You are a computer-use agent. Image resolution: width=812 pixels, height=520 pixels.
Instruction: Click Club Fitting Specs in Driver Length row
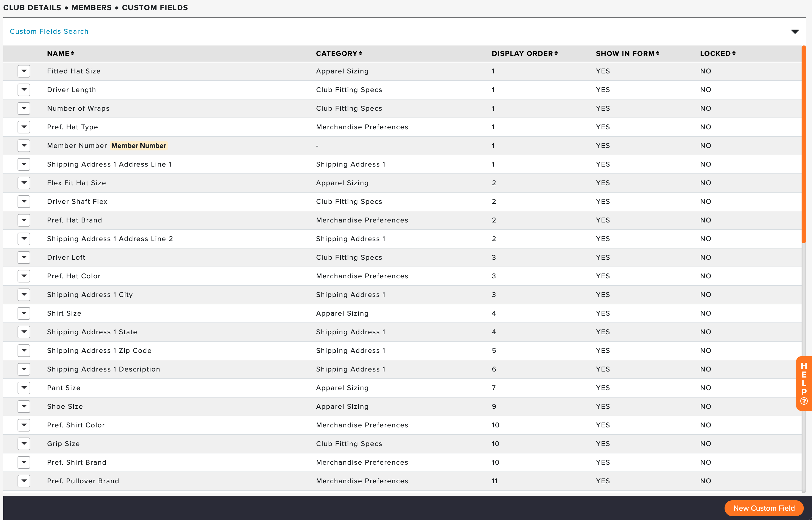tap(349, 90)
